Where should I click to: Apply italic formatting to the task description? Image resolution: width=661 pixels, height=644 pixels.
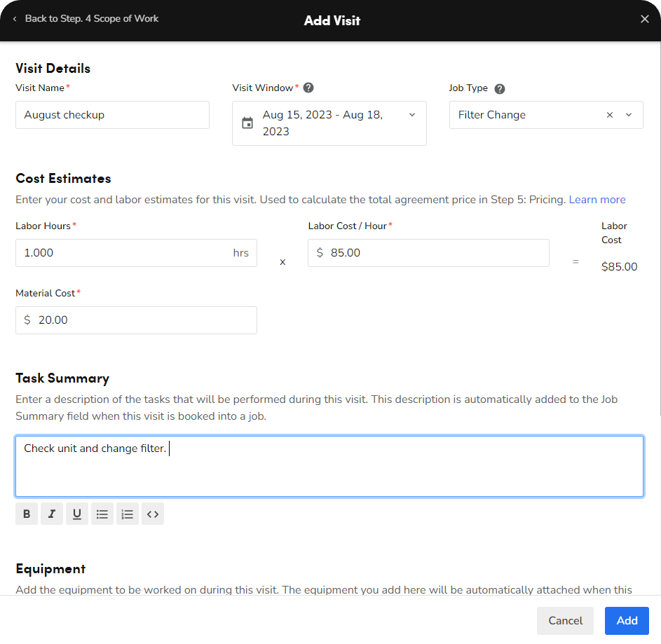[51, 514]
